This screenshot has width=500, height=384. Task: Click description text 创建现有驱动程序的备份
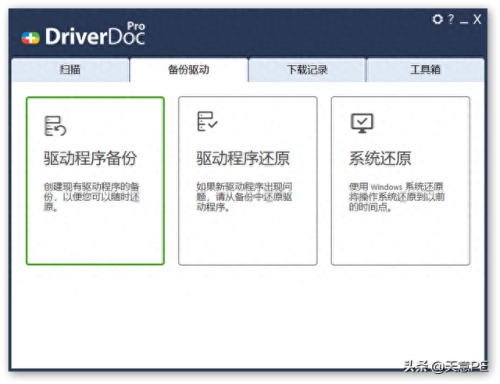(x=92, y=197)
